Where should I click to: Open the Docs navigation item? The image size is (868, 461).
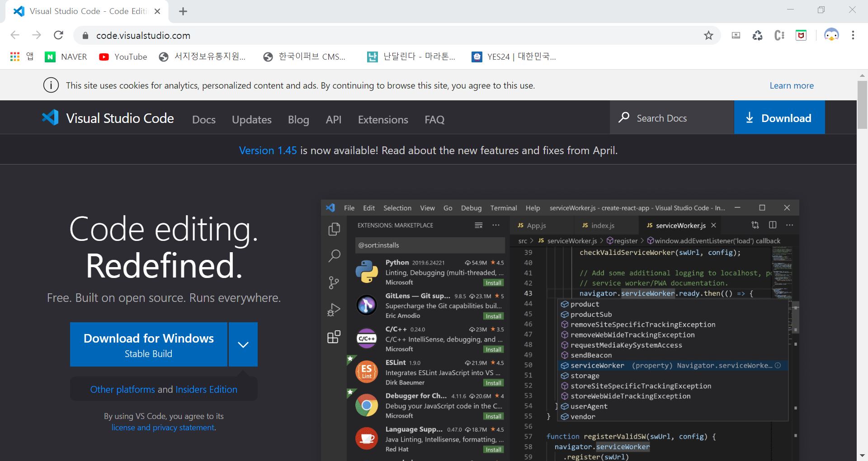click(x=204, y=119)
